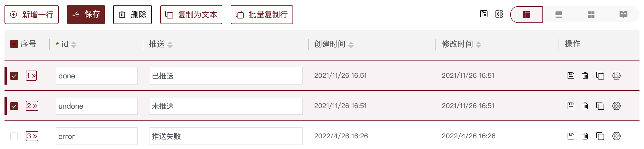
Task: Toggle the header select-all checkbox
Action: (x=14, y=44)
